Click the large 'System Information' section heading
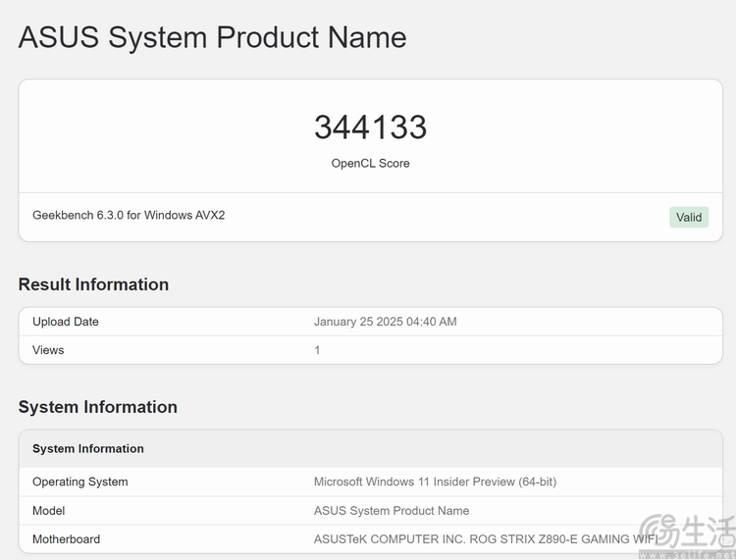This screenshot has height=560, width=736. [x=97, y=407]
